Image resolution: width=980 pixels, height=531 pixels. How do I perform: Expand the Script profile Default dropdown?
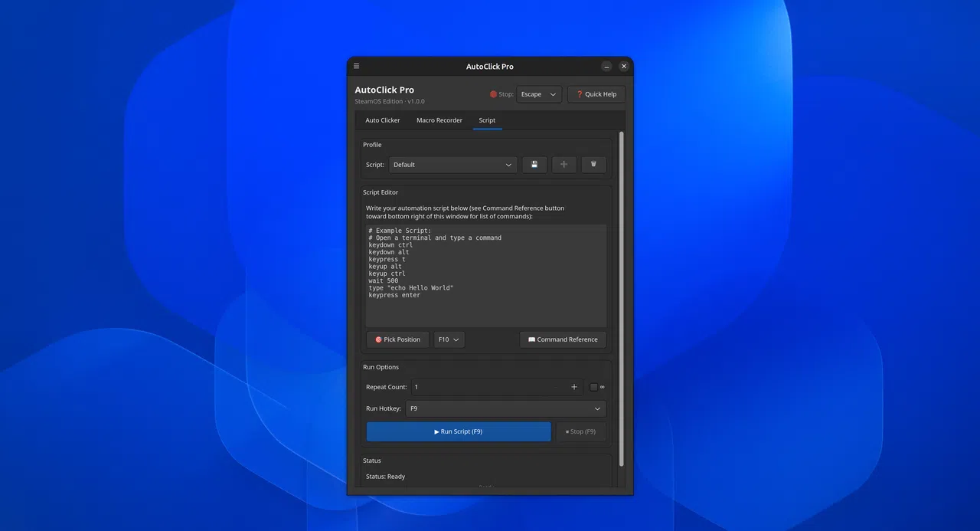(x=453, y=165)
